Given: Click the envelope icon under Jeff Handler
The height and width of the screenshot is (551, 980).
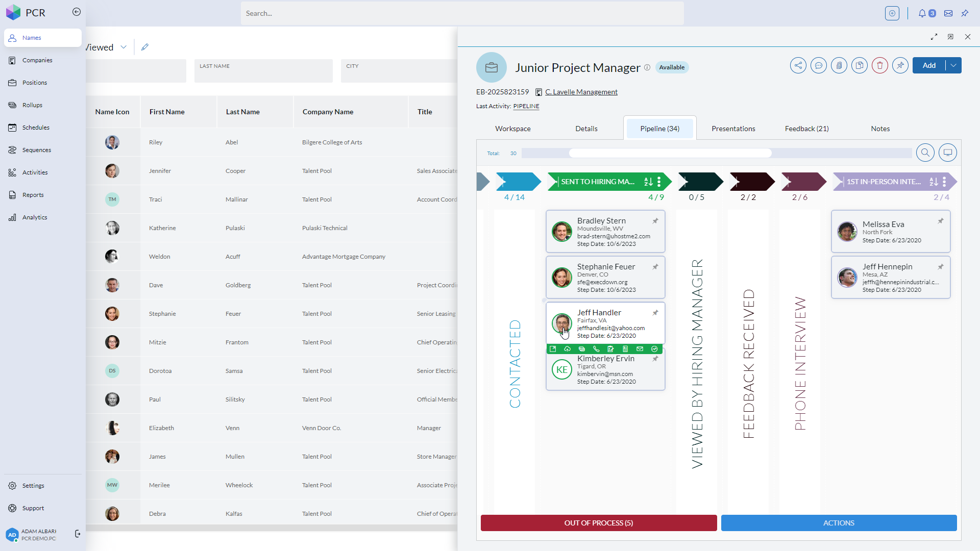Looking at the screenshot, I should click(640, 349).
